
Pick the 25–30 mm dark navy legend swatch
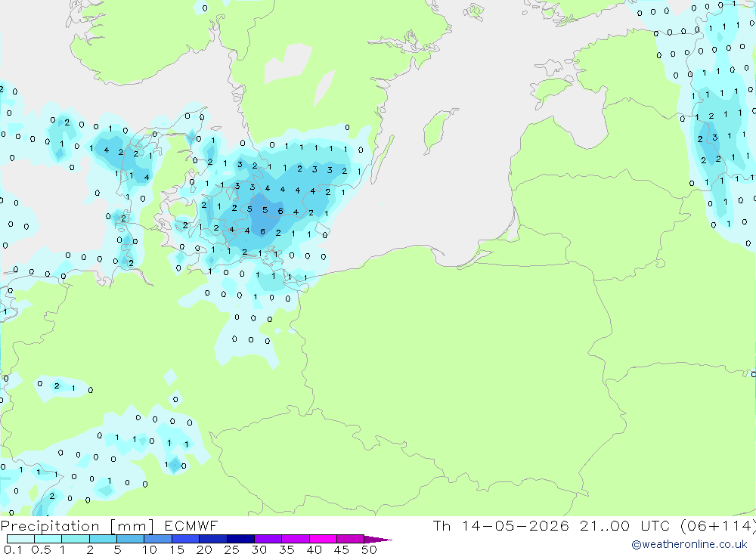pyautogui.click(x=240, y=539)
